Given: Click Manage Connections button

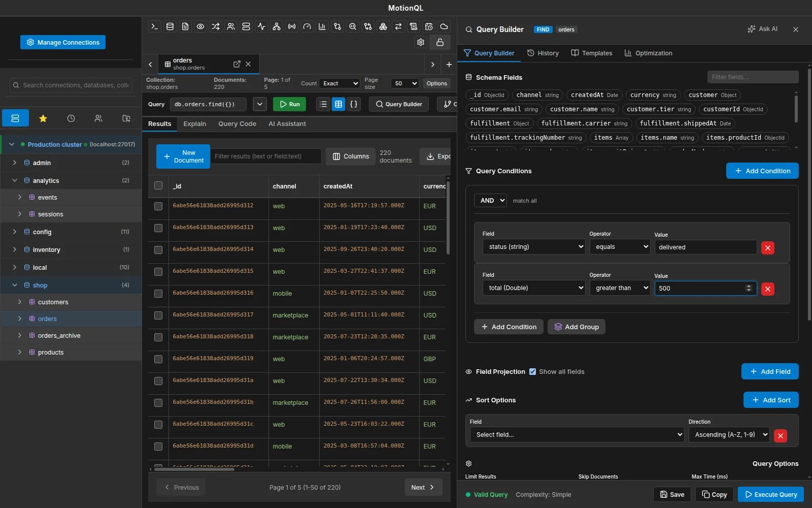Looking at the screenshot, I should [x=63, y=42].
